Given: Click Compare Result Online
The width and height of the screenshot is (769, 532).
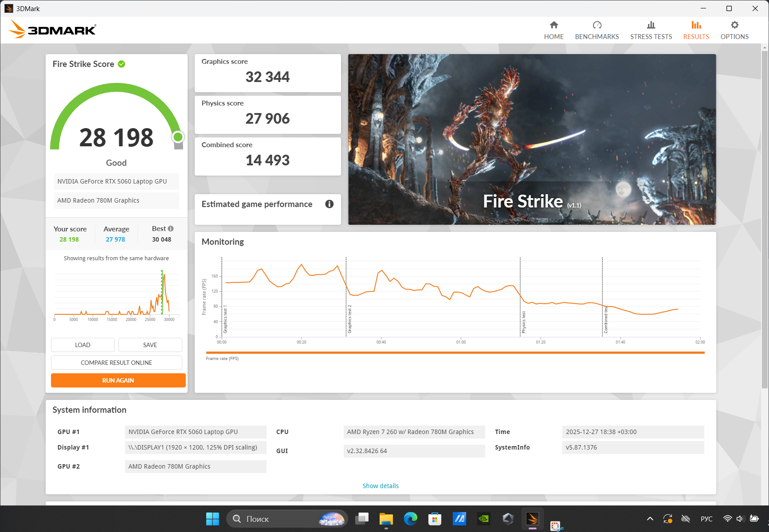Looking at the screenshot, I should point(116,363).
